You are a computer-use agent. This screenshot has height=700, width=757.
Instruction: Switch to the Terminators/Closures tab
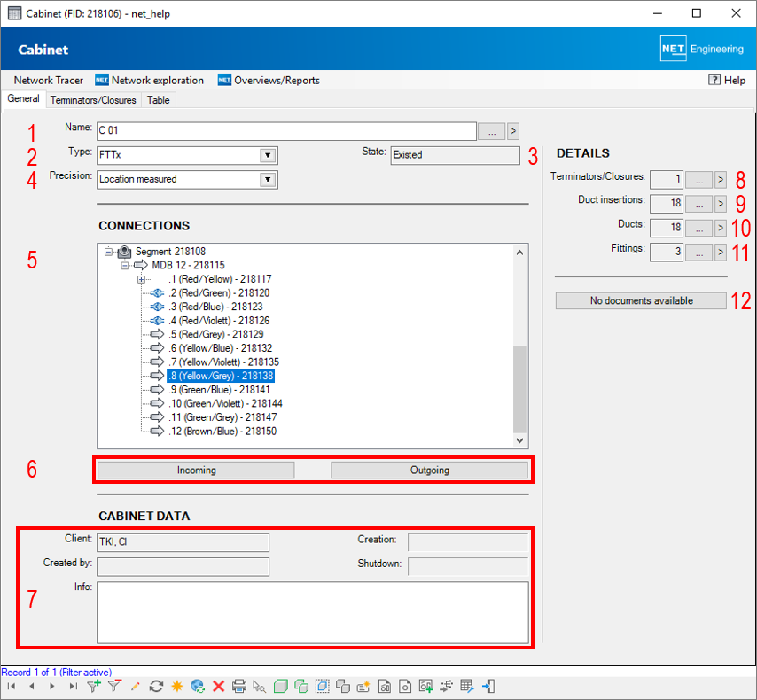point(93,100)
